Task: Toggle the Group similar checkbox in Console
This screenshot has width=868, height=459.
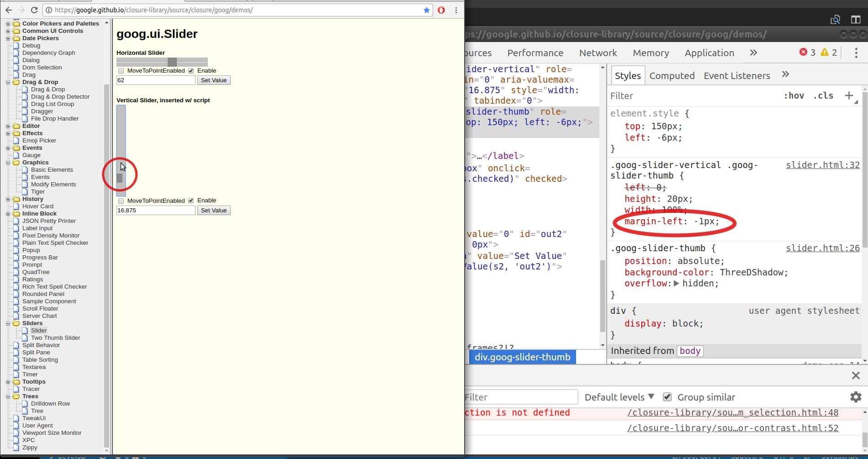Action: click(667, 397)
